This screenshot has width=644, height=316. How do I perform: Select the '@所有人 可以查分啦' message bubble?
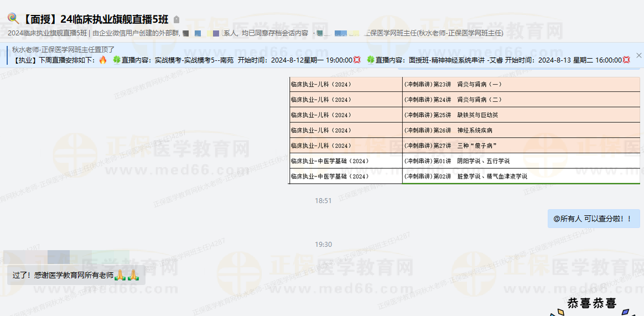[594, 219]
